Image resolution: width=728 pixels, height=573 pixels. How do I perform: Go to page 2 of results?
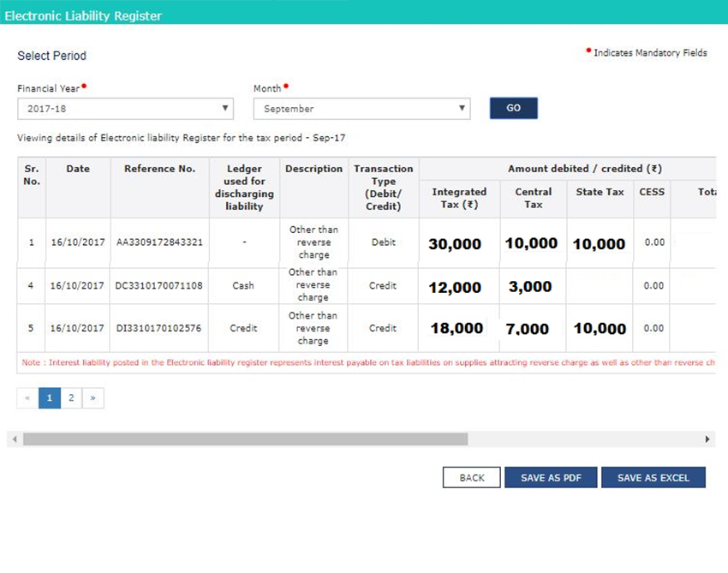tap(71, 398)
